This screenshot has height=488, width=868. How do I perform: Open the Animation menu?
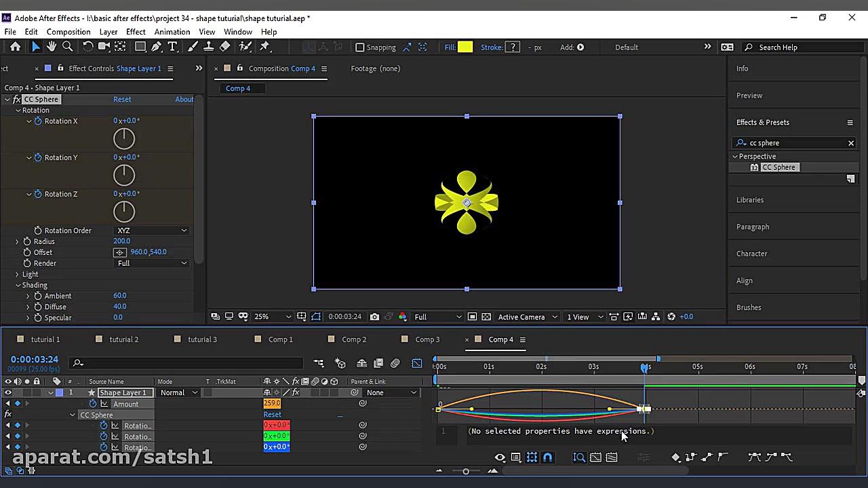172,32
